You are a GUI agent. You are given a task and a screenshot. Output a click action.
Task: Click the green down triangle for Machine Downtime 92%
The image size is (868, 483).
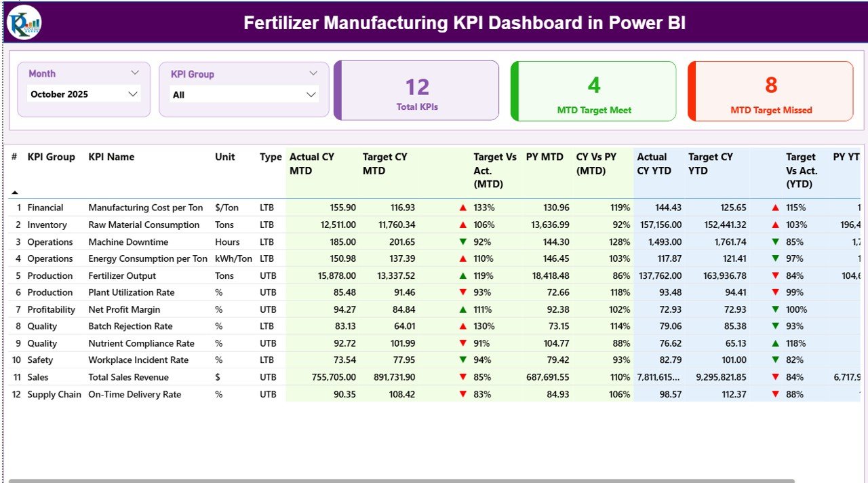[x=464, y=241]
